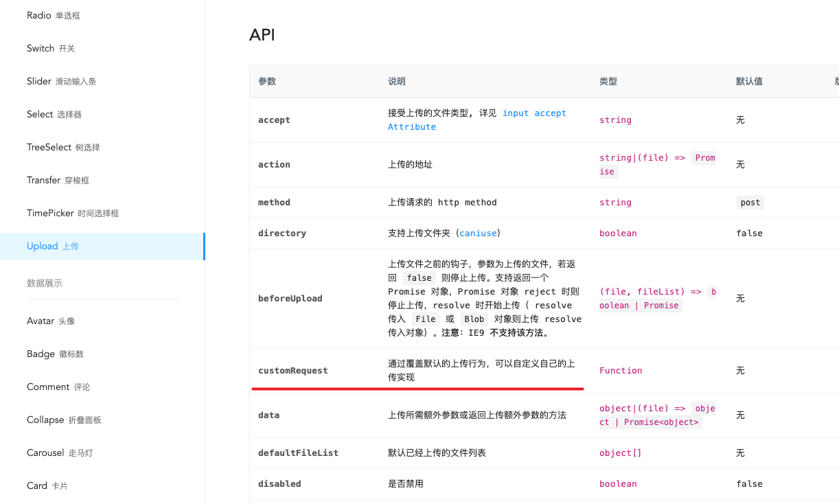
Task: Go to Switch 开关 component page
Action: click(x=102, y=48)
